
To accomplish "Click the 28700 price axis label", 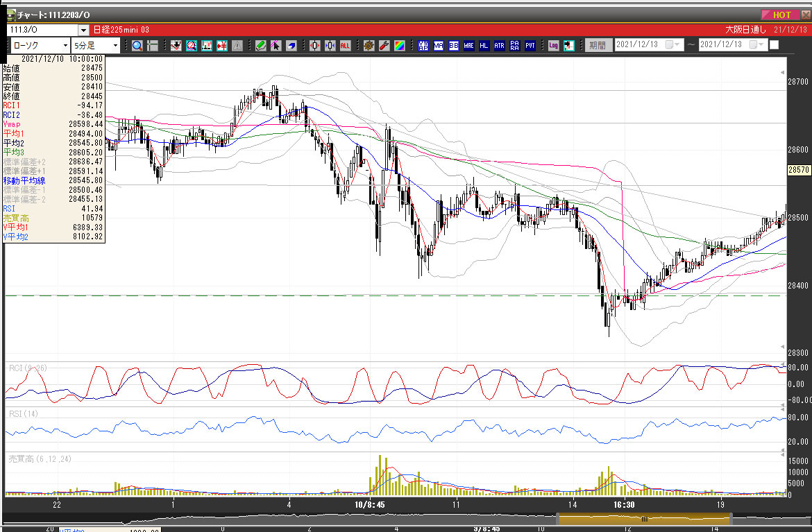I will click(x=798, y=82).
